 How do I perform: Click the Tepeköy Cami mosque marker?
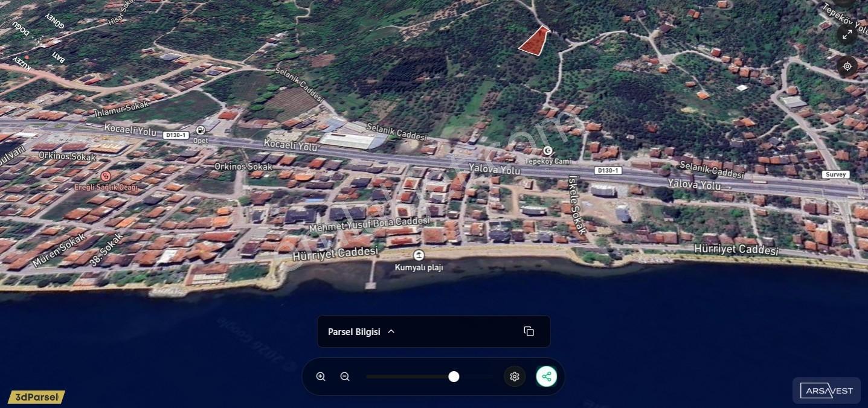pos(548,151)
